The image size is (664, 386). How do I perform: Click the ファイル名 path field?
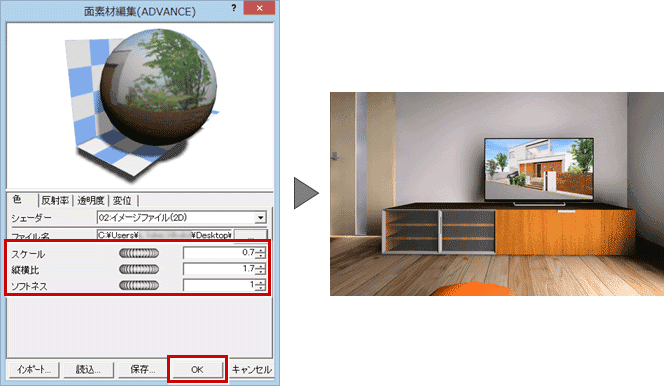[164, 235]
